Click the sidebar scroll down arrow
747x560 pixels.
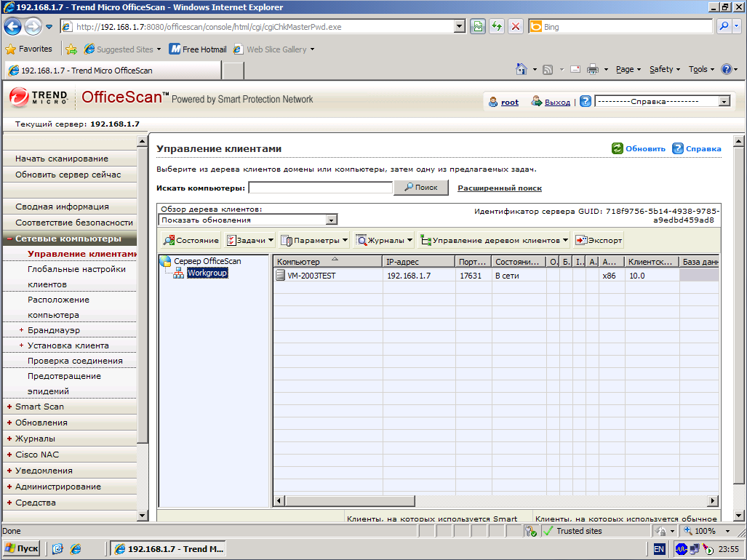tap(142, 515)
